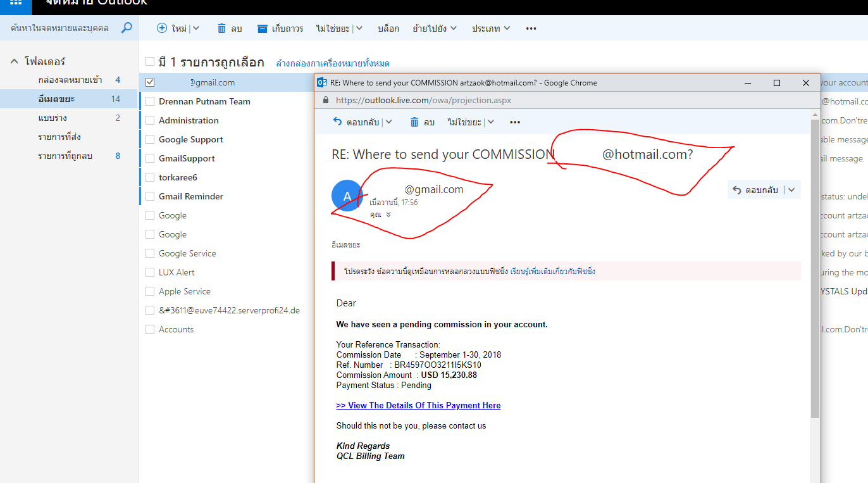Toggle the select all messages checkbox

(150, 61)
